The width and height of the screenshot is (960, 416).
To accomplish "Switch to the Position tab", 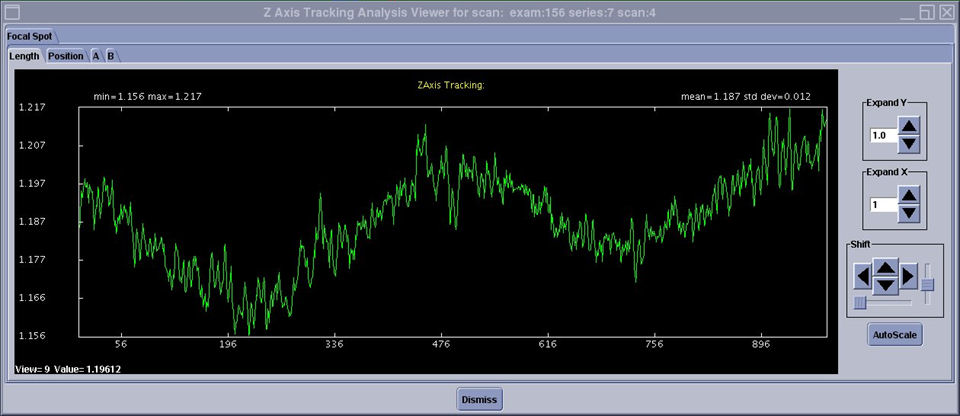I will coord(66,56).
